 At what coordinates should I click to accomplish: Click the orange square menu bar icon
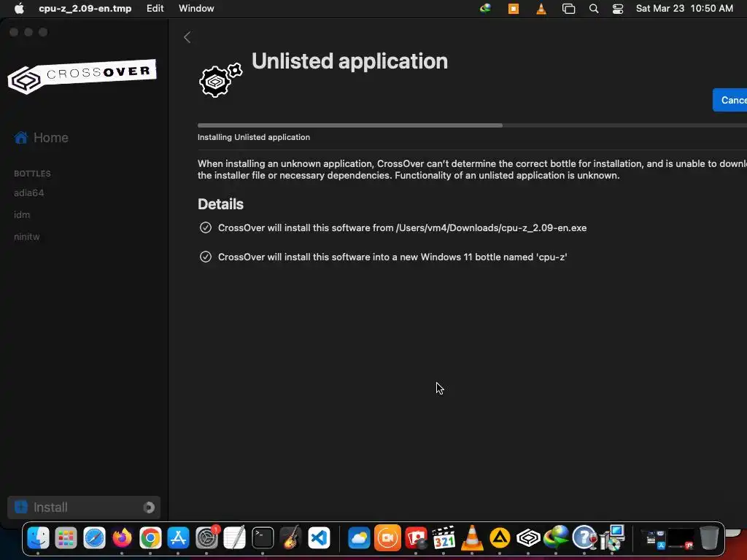pos(514,9)
